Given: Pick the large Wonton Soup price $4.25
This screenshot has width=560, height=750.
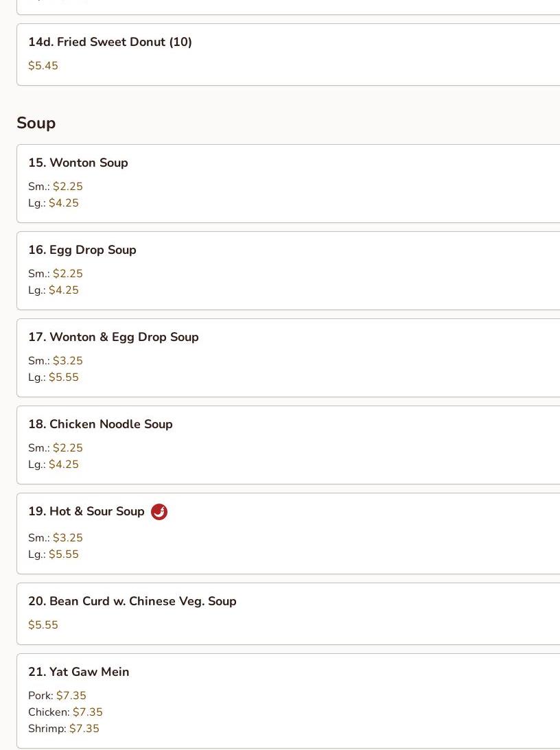Looking at the screenshot, I should tap(63, 203).
